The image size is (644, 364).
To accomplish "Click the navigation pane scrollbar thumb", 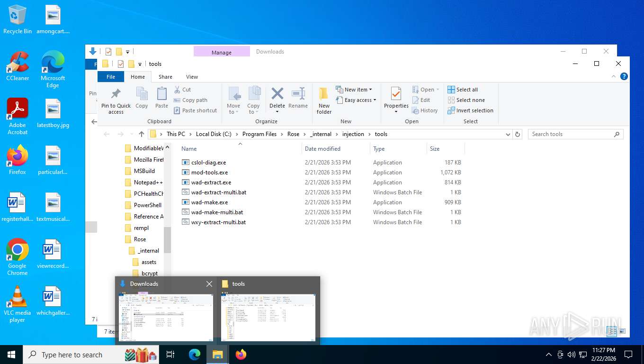I will (x=167, y=239).
